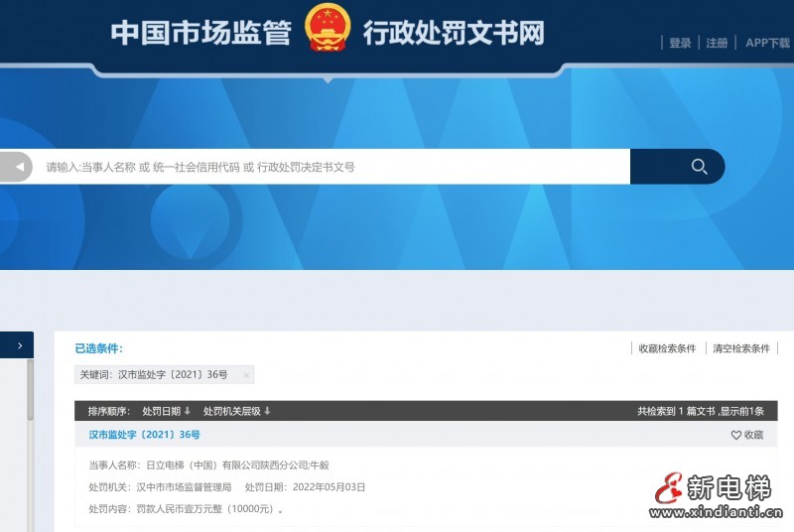This screenshot has height=532, width=794.
Task: Click the left sidebar vertical scrollbar
Action: [x=30, y=397]
